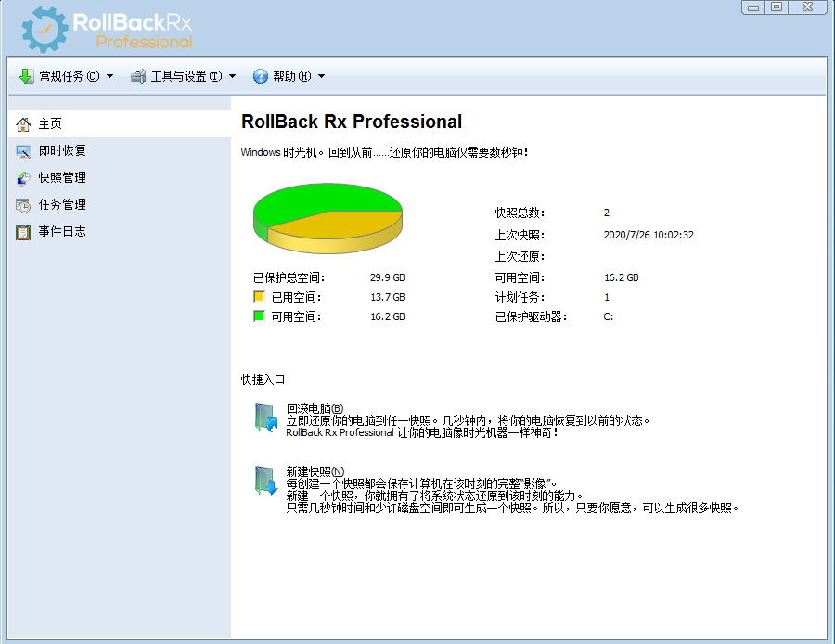The image size is (835, 644).
Task: Click the 事件日志 log book icon
Action: pos(23,232)
